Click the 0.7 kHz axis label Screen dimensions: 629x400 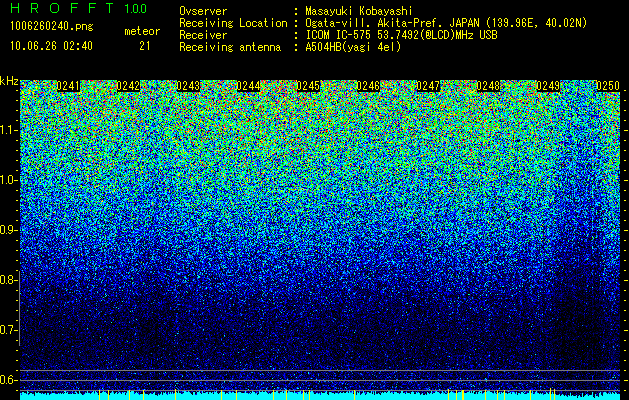pyautogui.click(x=8, y=330)
